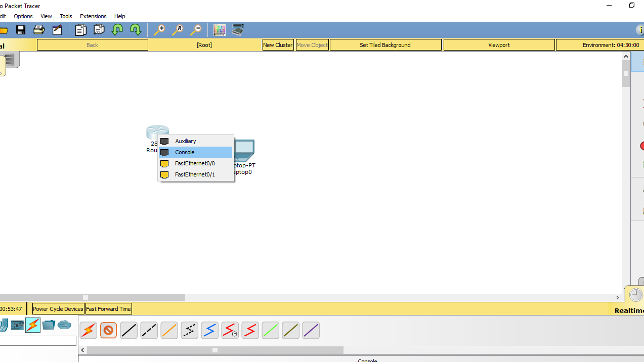644x362 pixels.
Task: Print the network diagram
Action: click(x=39, y=30)
